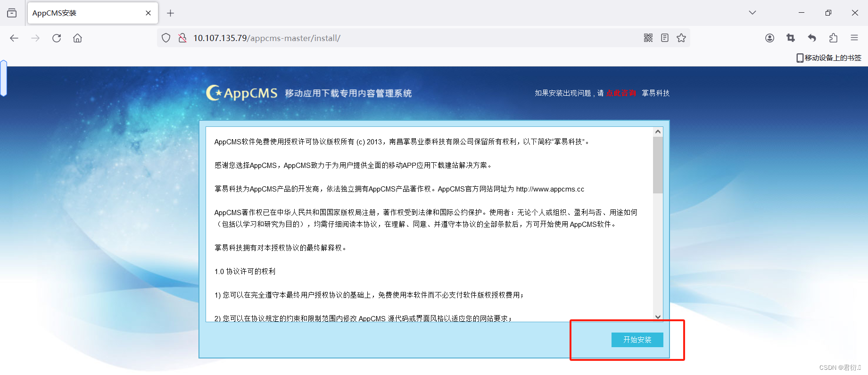
Task: Restore down the browser window
Action: point(828,13)
